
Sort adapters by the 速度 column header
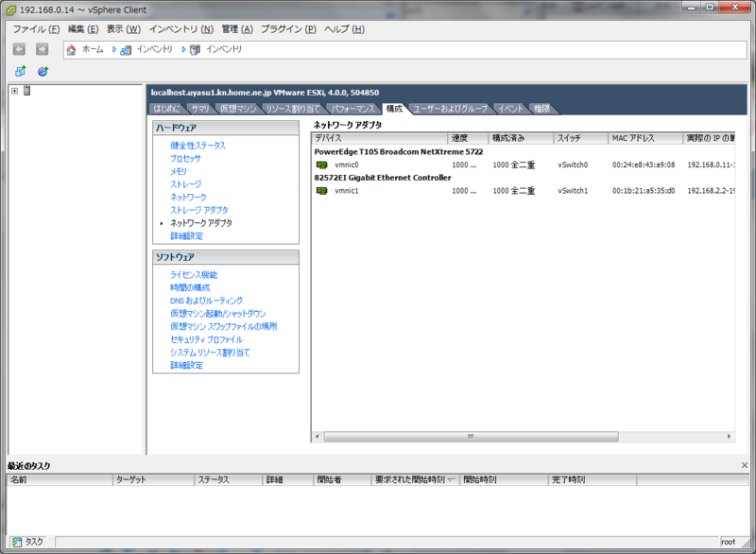pos(468,138)
